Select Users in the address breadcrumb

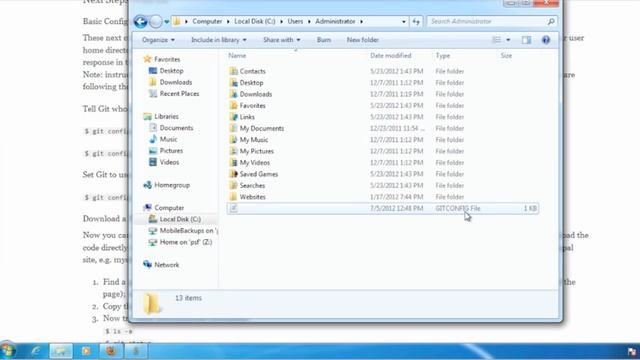click(x=295, y=21)
